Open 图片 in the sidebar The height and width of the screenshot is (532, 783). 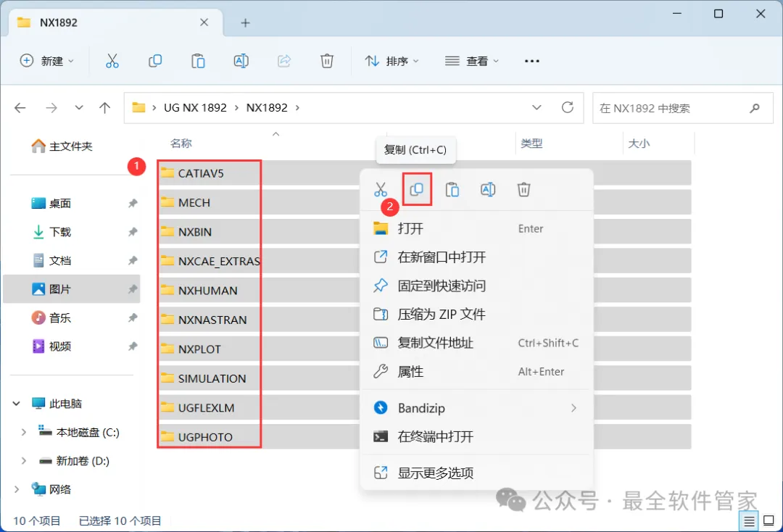(71, 289)
